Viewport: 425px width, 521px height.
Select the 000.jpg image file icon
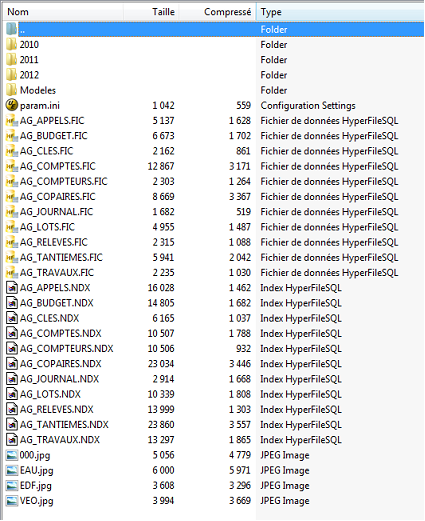point(12,455)
